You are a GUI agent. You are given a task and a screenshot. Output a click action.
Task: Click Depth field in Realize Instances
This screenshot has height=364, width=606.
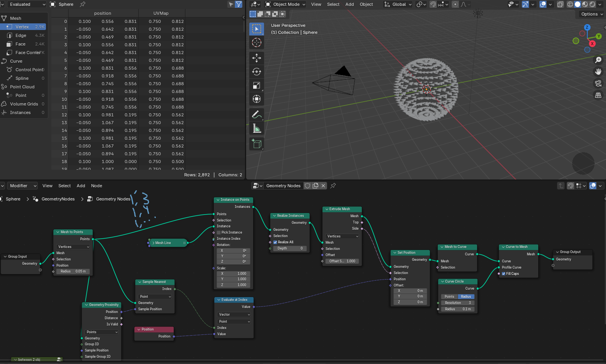pyautogui.click(x=290, y=248)
